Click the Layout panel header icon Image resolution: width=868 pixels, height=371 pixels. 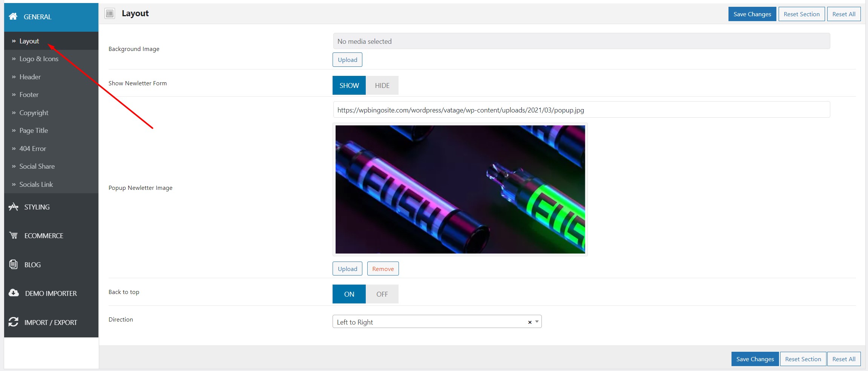click(110, 14)
